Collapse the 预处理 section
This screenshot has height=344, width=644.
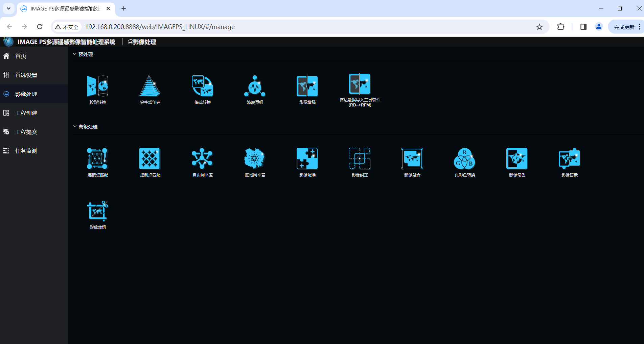click(75, 54)
